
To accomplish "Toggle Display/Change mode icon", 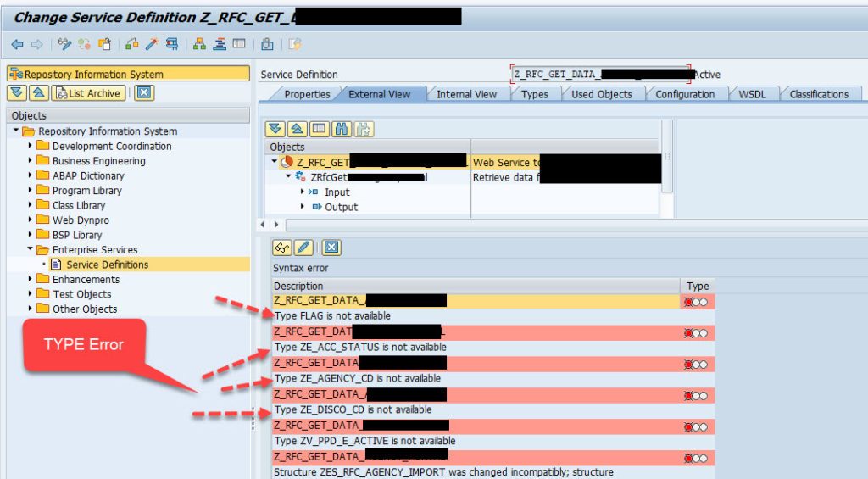I will [64, 44].
